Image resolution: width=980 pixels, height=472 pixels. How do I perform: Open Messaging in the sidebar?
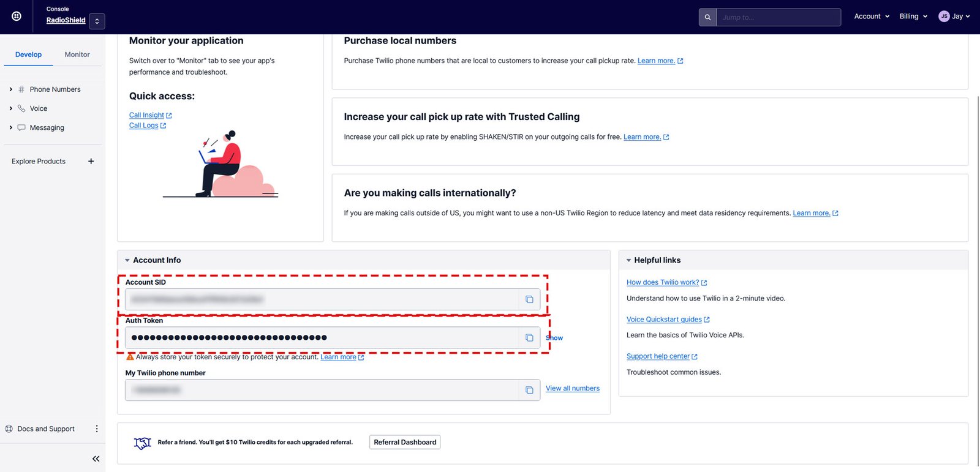[x=47, y=127]
